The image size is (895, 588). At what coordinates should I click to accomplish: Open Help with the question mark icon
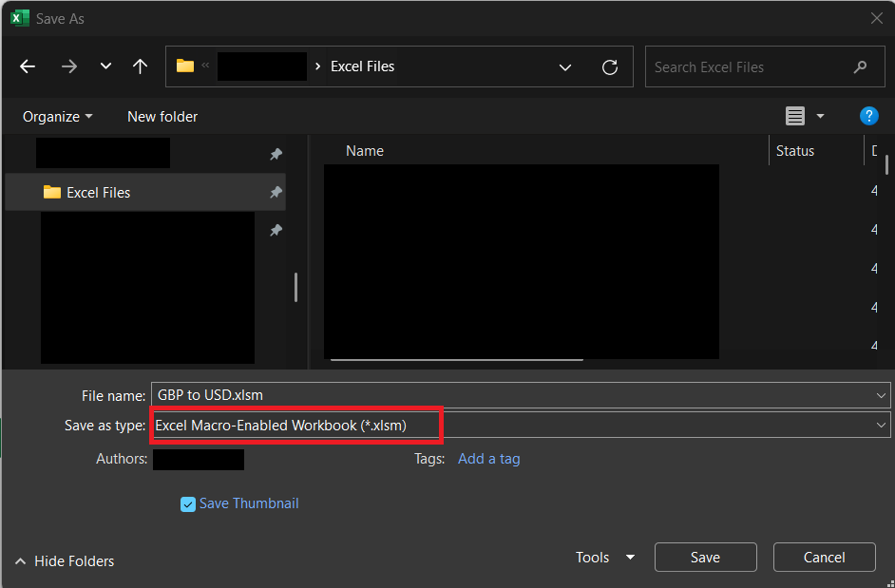tap(868, 116)
